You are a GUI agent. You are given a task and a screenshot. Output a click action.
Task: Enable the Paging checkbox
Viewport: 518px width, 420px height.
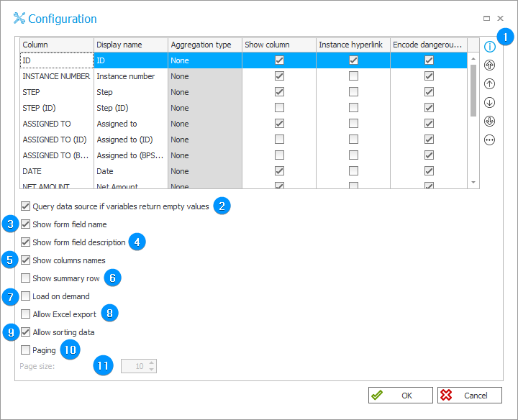tap(25, 350)
